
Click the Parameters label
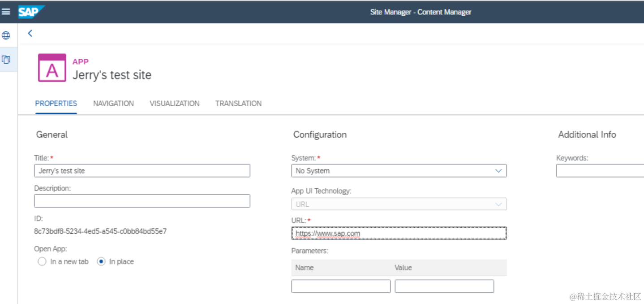tap(310, 251)
